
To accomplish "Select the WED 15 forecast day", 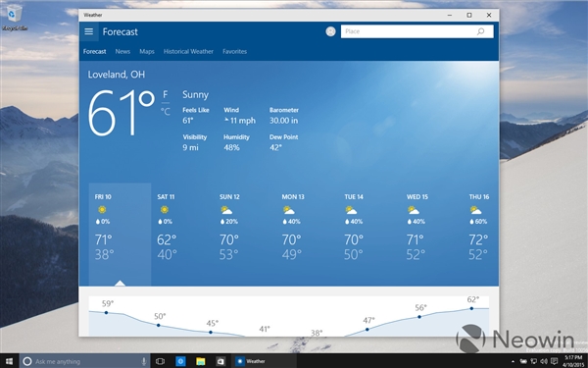I will coord(431,235).
